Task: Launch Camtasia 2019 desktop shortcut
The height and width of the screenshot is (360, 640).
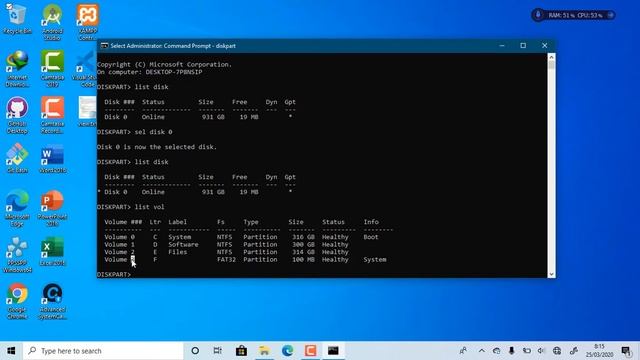Action: (52, 69)
